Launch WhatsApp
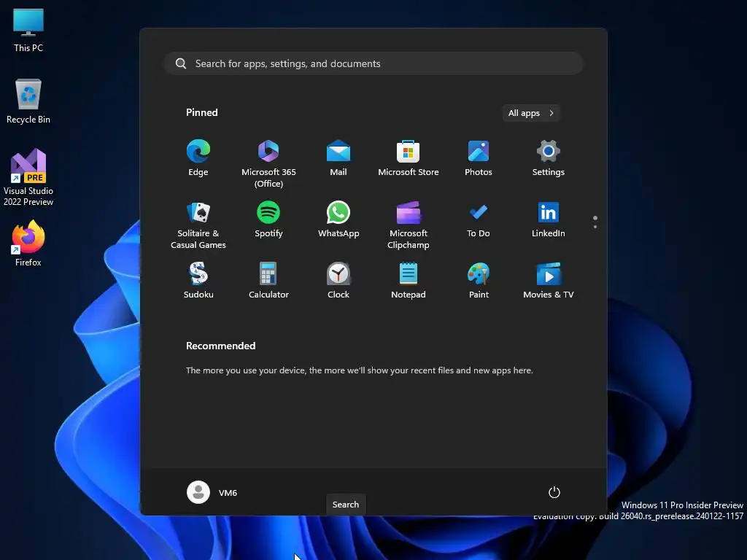This screenshot has width=747, height=560. pos(338,219)
